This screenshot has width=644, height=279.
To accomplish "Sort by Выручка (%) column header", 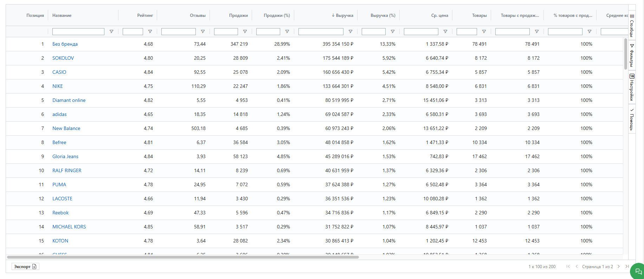I will click(x=383, y=15).
